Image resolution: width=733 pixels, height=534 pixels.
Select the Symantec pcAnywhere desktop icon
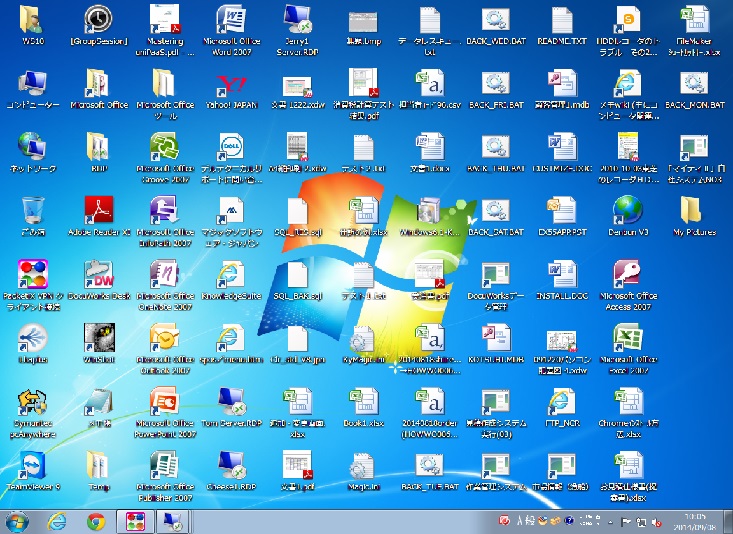coord(33,402)
